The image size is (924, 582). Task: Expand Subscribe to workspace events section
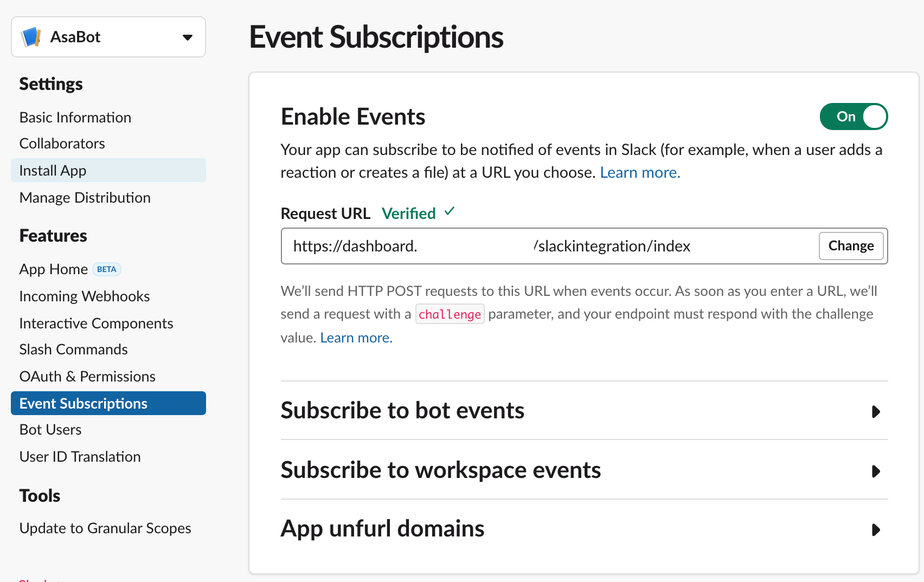pyautogui.click(x=875, y=471)
